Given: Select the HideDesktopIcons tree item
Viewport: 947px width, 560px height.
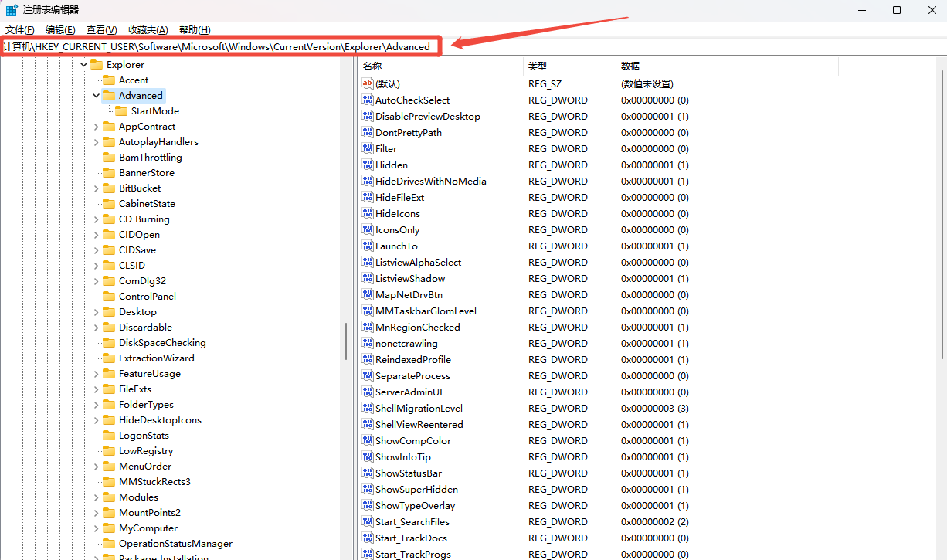Looking at the screenshot, I should click(160, 419).
